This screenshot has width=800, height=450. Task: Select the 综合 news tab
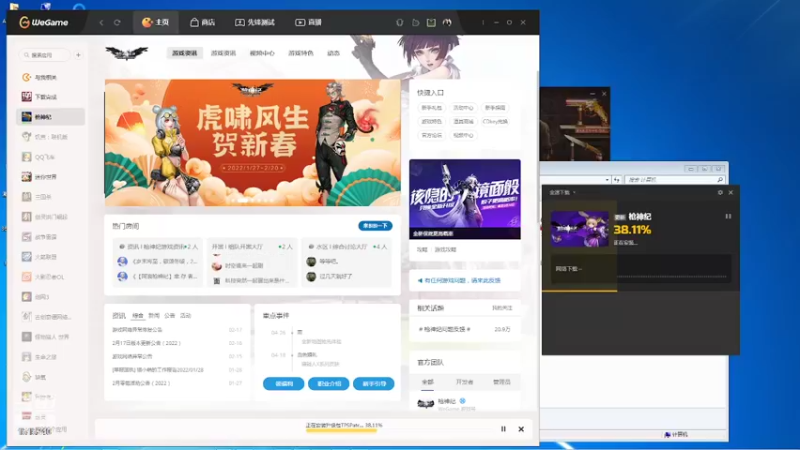pos(138,316)
